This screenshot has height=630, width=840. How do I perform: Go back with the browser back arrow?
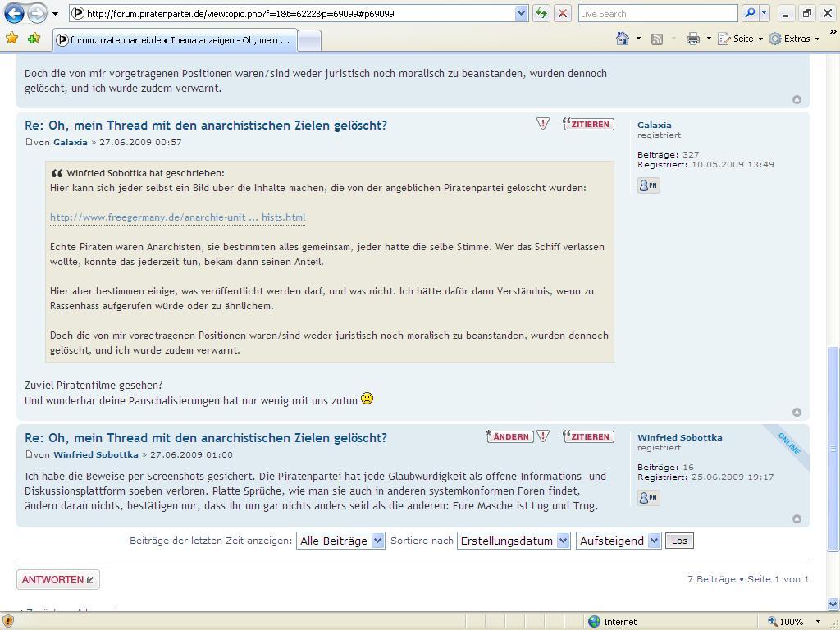(x=14, y=13)
